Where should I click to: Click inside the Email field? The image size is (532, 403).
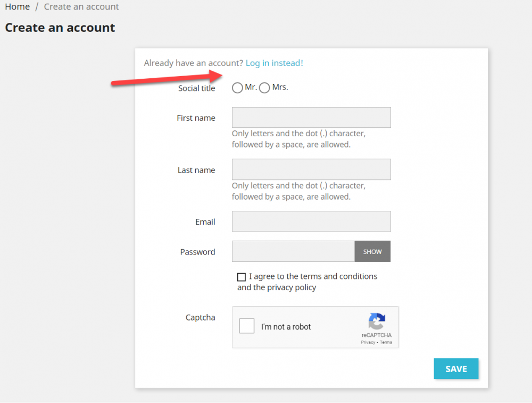[x=311, y=221]
